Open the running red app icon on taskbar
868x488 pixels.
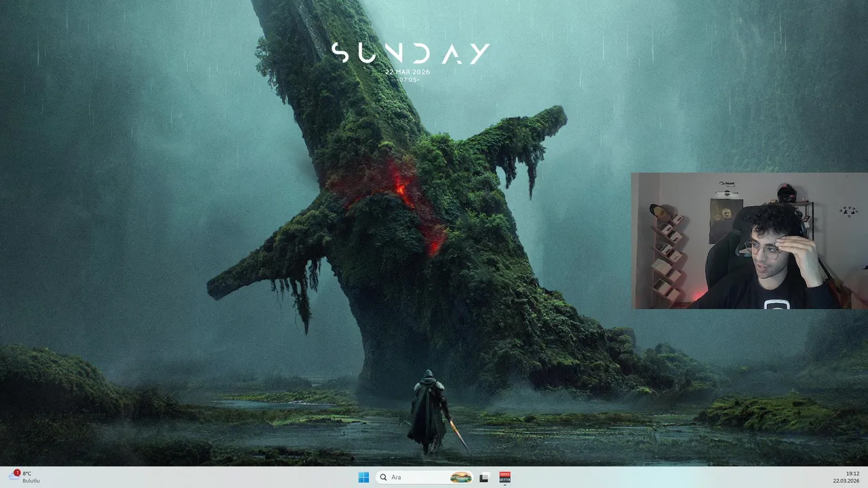coord(505,477)
